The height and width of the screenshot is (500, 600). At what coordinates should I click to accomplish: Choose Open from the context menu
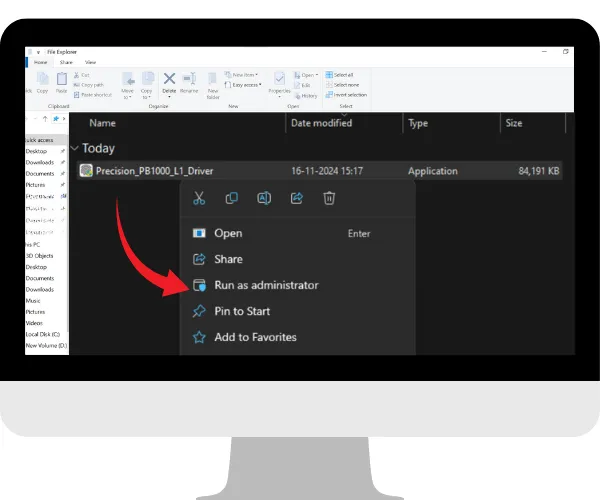297,233
